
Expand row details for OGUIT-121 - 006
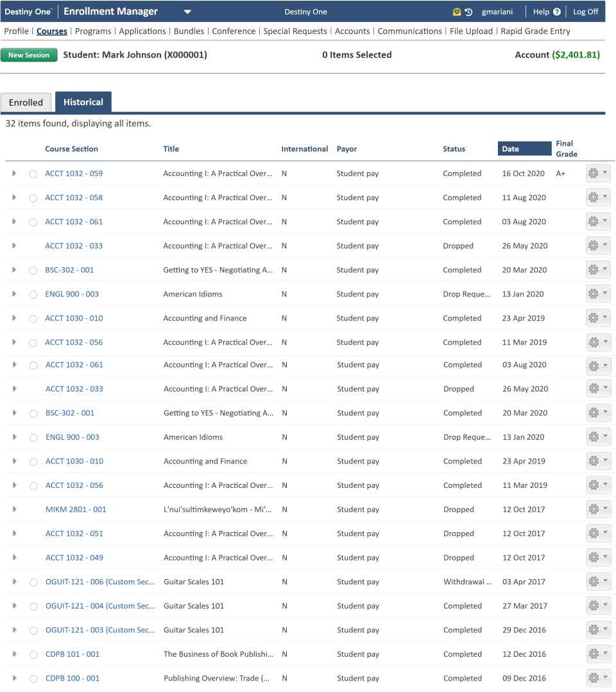point(15,581)
